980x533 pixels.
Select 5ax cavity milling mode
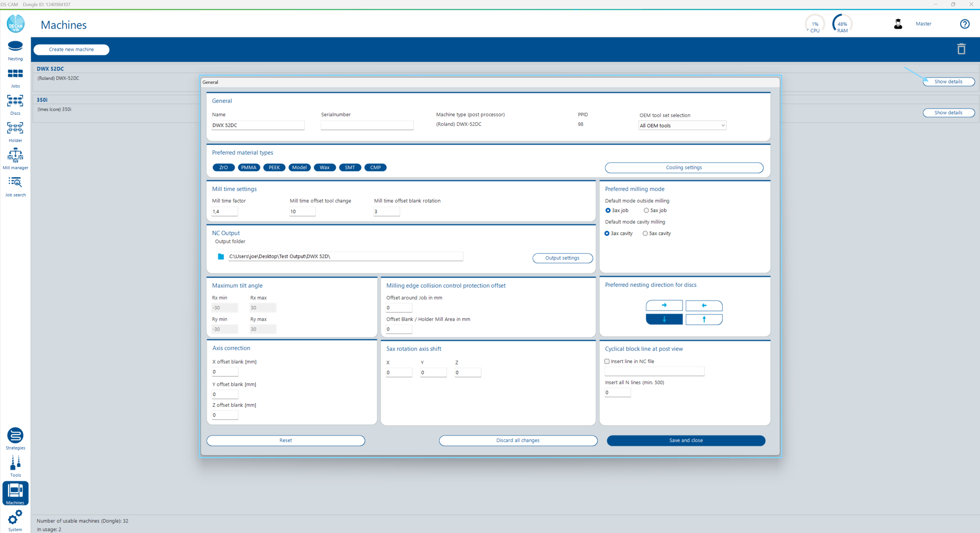point(645,233)
